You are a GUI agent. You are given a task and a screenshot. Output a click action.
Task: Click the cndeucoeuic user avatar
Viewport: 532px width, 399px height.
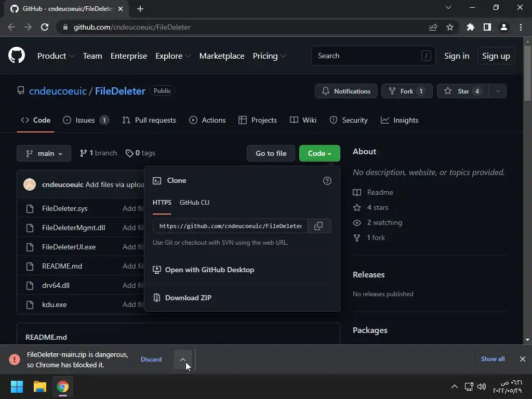[x=30, y=184]
